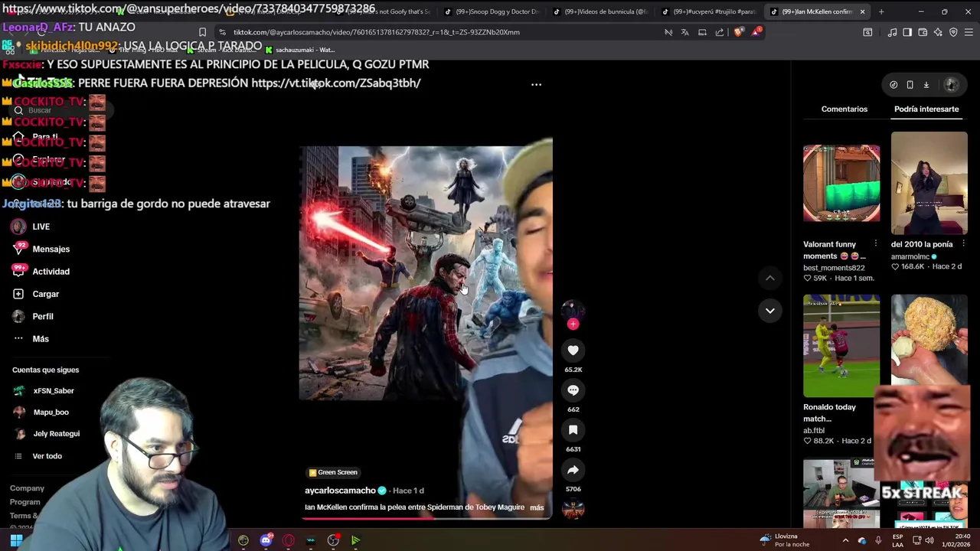Switch to the 'Videos de bunnicula' tab
980x551 pixels.
tap(599, 11)
